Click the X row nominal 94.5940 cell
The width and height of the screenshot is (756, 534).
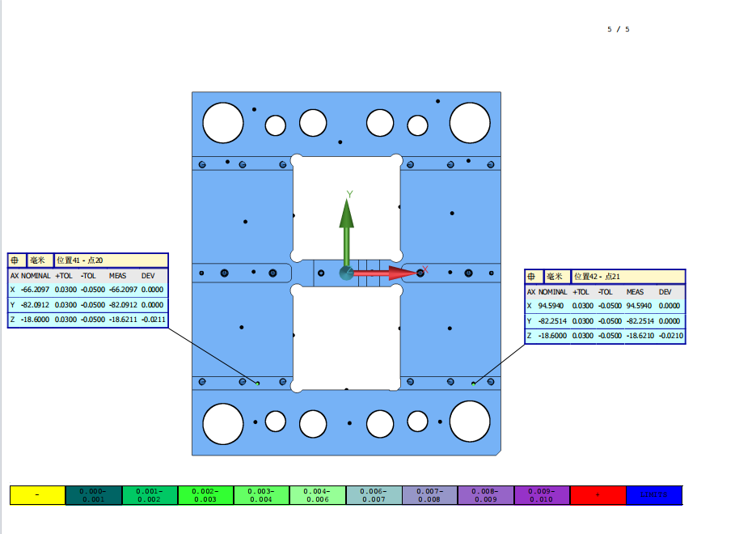pyautogui.click(x=551, y=306)
